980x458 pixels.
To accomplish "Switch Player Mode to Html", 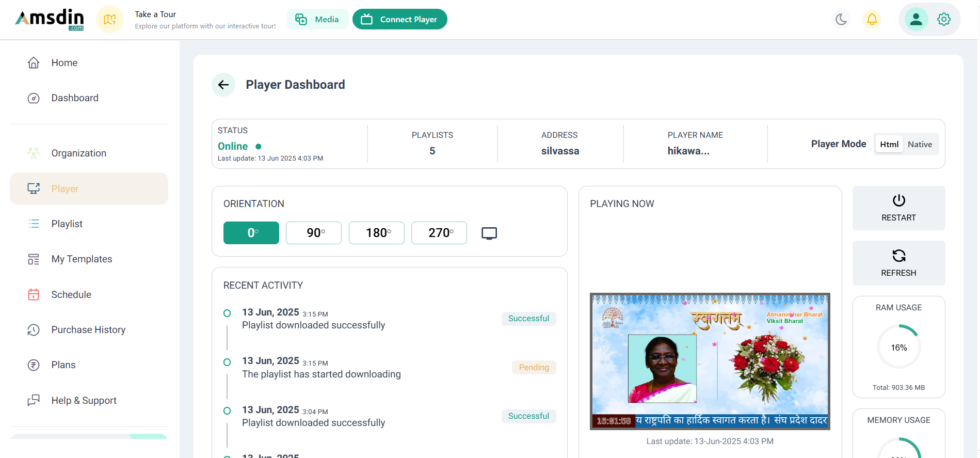I will (889, 145).
